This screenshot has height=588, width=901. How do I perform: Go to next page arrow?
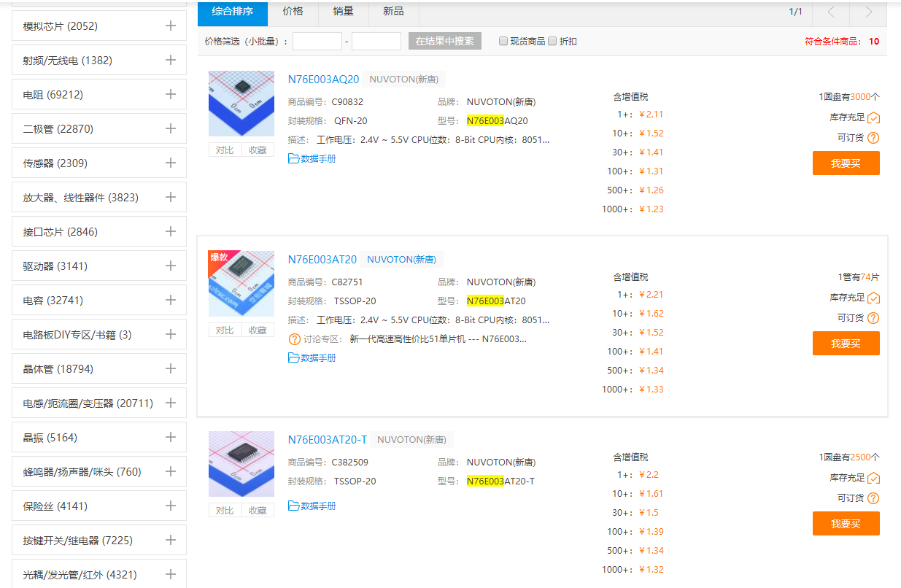(x=868, y=12)
